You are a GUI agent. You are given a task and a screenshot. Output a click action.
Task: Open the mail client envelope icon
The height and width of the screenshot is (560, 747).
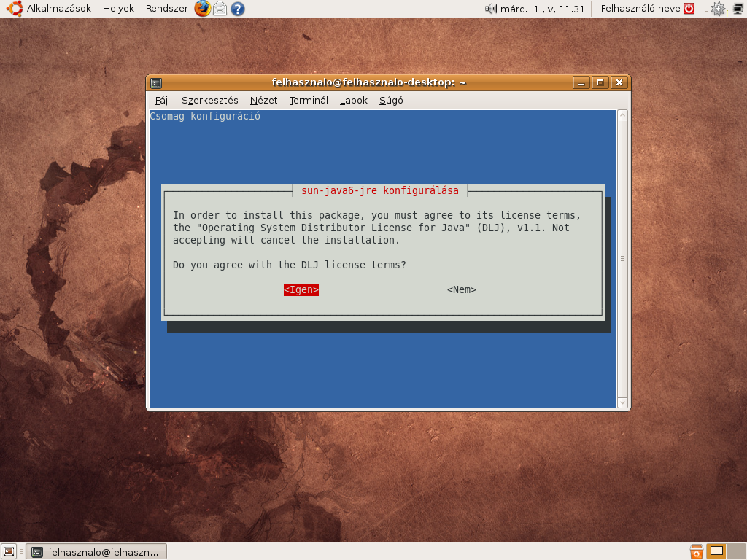click(x=220, y=9)
